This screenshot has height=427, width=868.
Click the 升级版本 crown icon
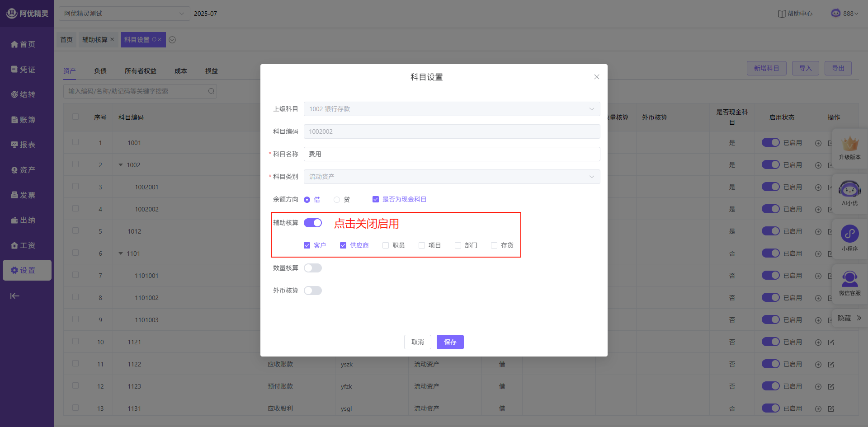click(849, 145)
